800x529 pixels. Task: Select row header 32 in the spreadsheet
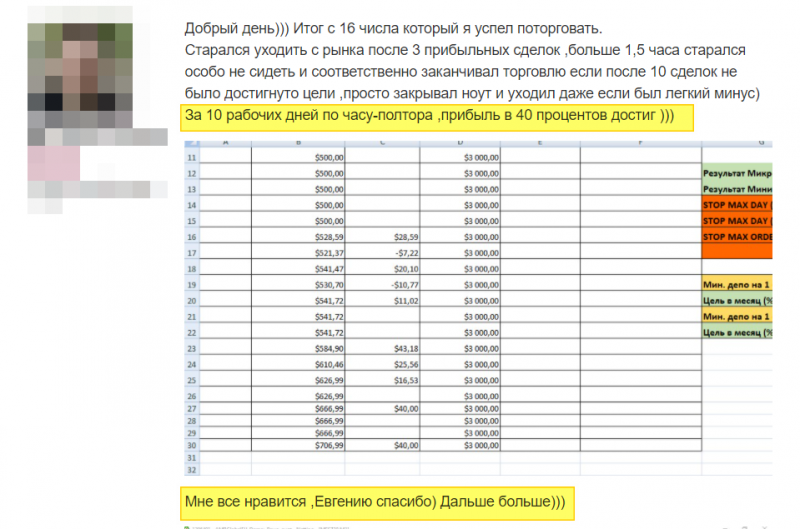(192, 470)
